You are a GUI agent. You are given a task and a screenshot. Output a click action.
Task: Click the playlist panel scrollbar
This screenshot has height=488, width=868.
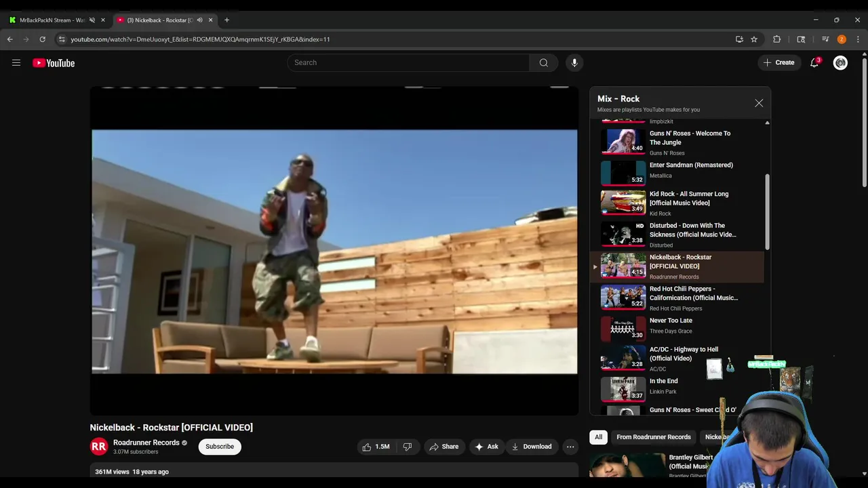768,211
